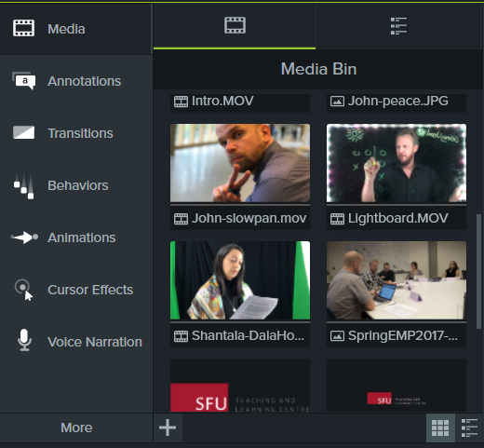Switch to the Media Bin filmstrip tab
484x448 pixels.
pos(235,25)
